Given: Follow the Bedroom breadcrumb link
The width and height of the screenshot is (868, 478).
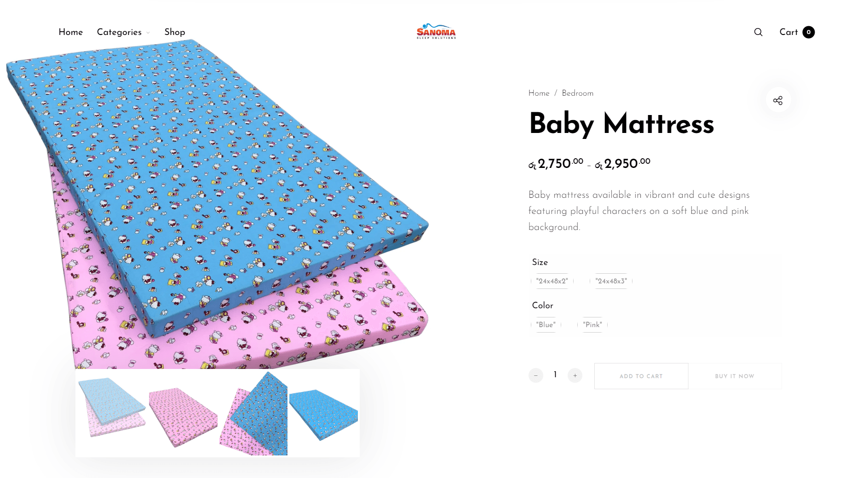Looking at the screenshot, I should point(577,93).
